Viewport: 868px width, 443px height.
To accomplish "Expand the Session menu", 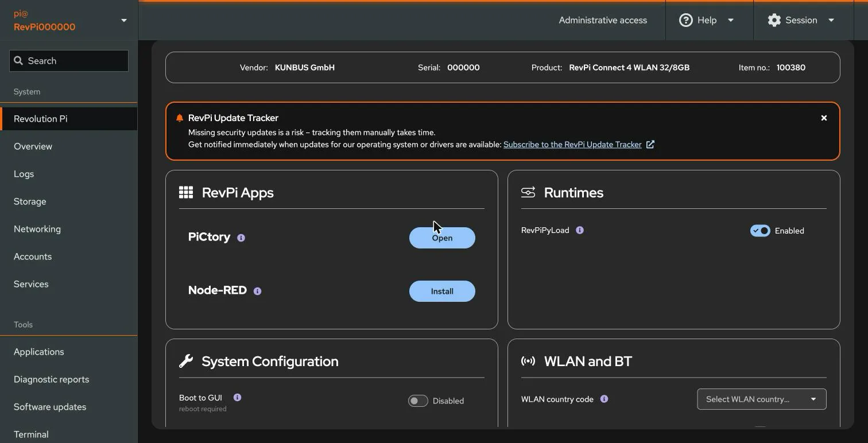I will (x=801, y=20).
